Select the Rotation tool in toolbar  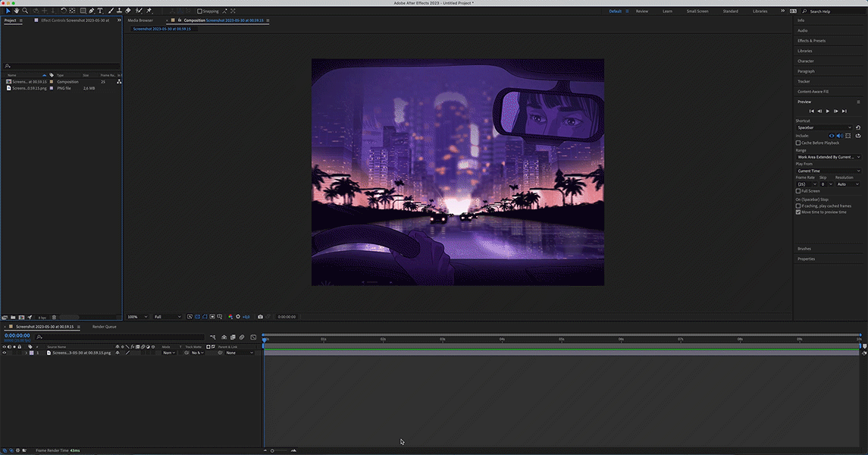coord(64,11)
